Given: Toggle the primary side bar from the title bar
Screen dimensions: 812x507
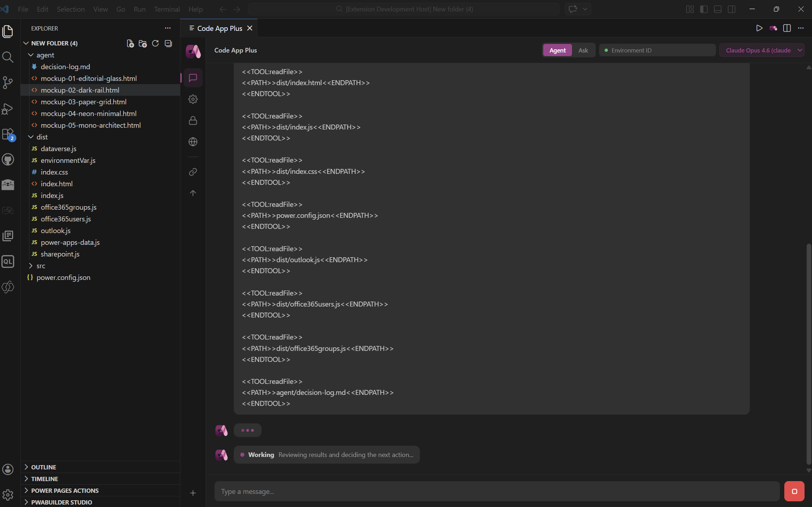Looking at the screenshot, I should 703,9.
